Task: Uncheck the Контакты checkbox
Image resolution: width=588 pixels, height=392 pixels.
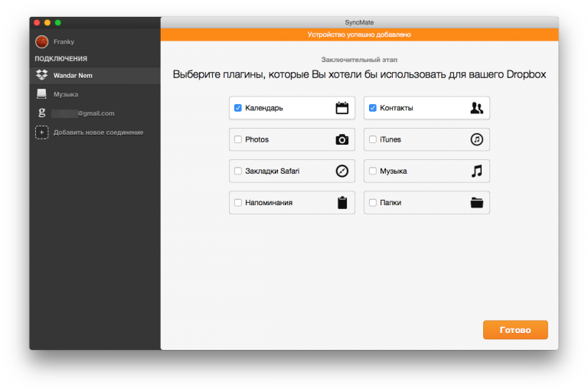Action: pos(372,108)
